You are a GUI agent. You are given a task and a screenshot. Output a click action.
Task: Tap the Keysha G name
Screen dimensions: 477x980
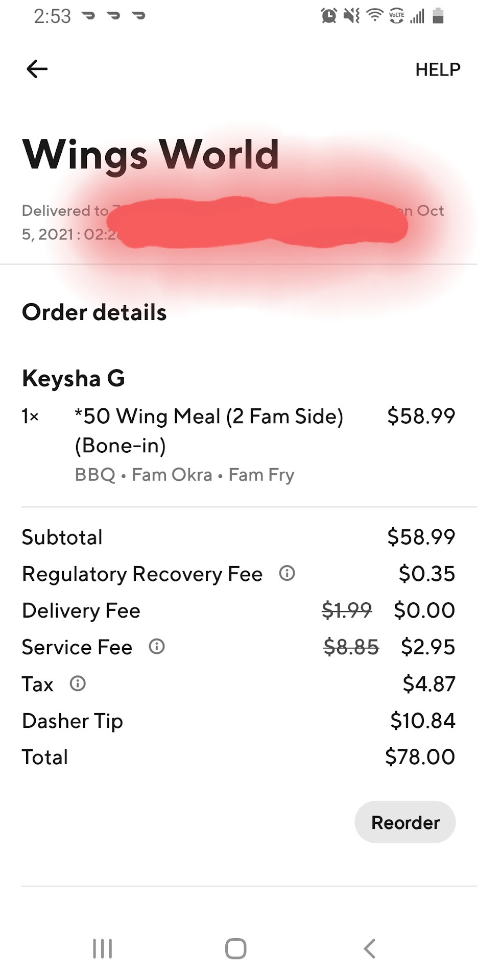tap(74, 378)
